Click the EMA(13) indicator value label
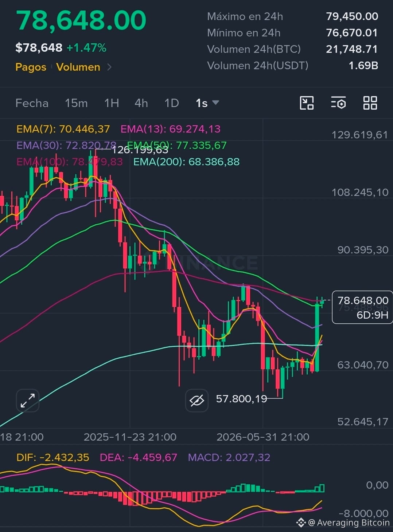 click(170, 129)
